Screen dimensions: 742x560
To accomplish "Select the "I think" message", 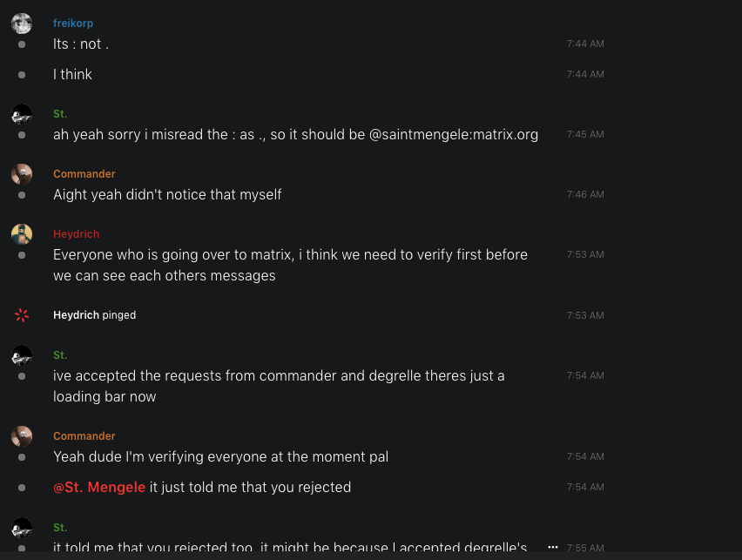I will point(72,75).
